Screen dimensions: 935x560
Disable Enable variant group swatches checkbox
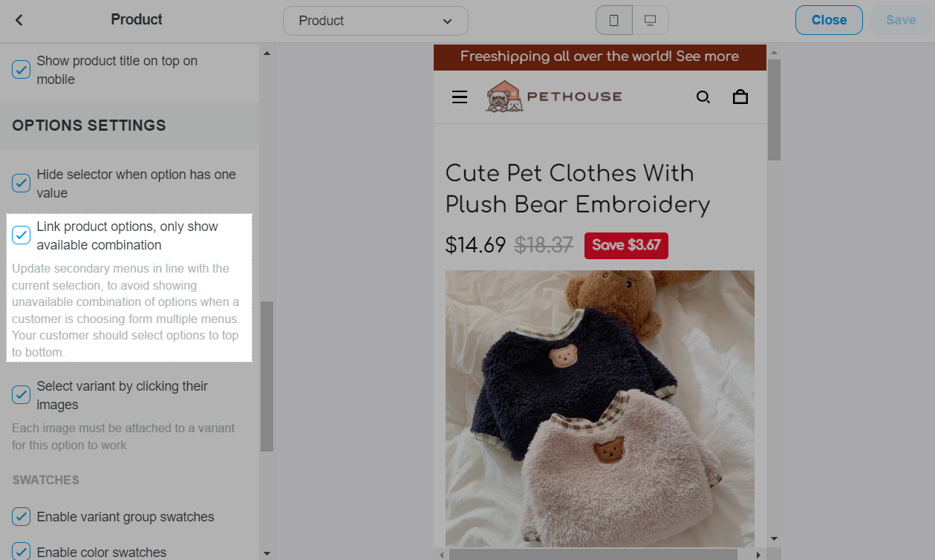click(x=22, y=517)
